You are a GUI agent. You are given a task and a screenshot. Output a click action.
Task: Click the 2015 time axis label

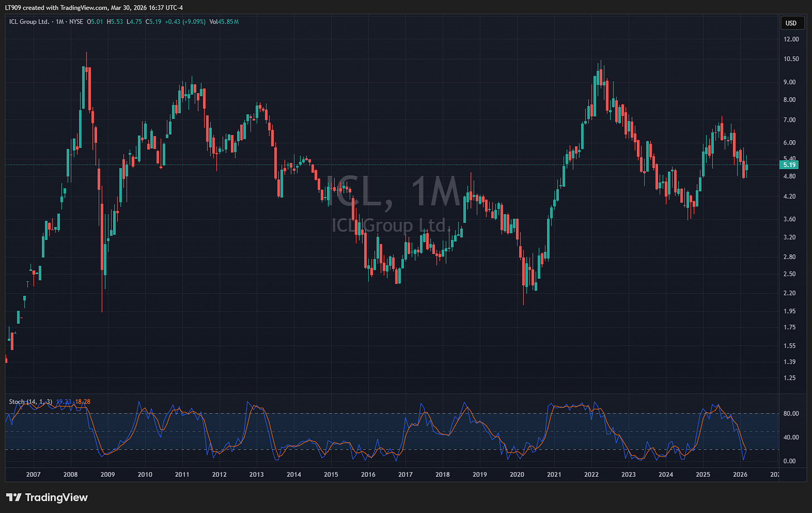point(331,475)
